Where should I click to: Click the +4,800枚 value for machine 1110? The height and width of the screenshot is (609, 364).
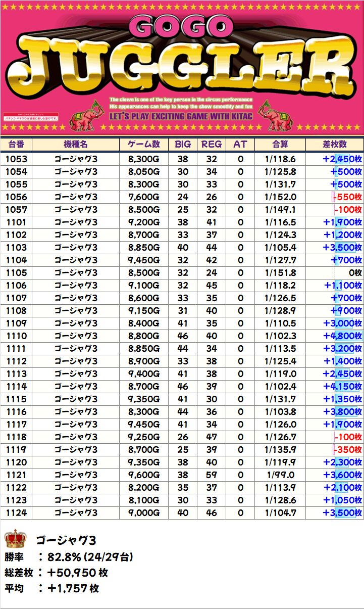343,336
